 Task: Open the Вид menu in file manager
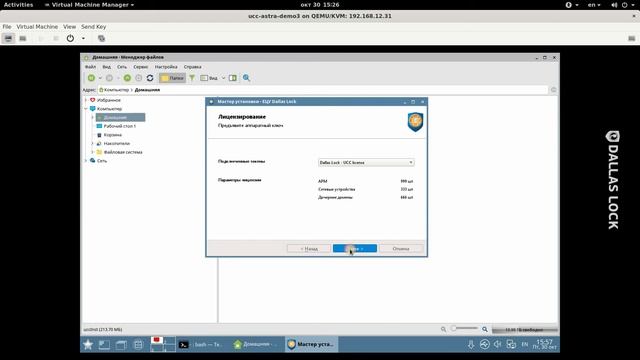(x=107, y=67)
